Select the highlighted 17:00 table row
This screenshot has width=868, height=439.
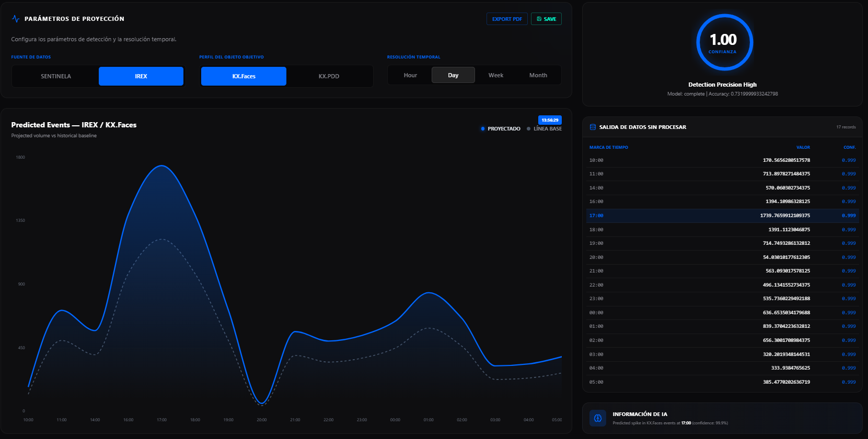click(x=722, y=216)
